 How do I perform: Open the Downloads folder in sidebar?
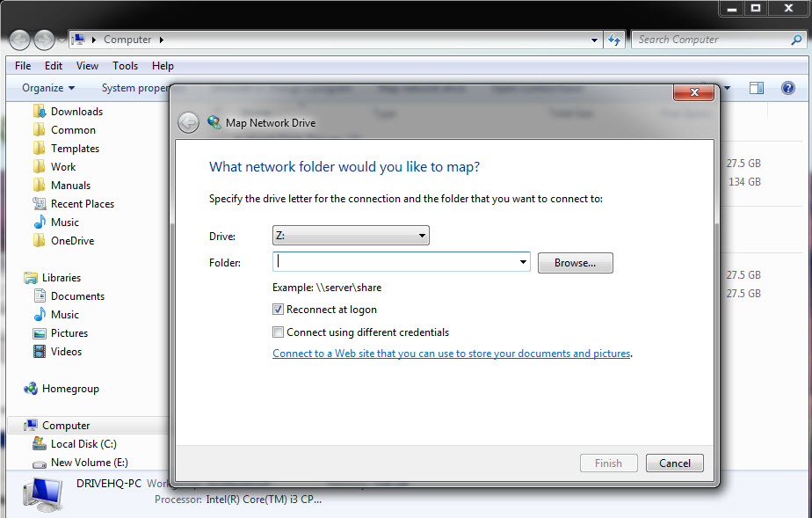tap(76, 112)
